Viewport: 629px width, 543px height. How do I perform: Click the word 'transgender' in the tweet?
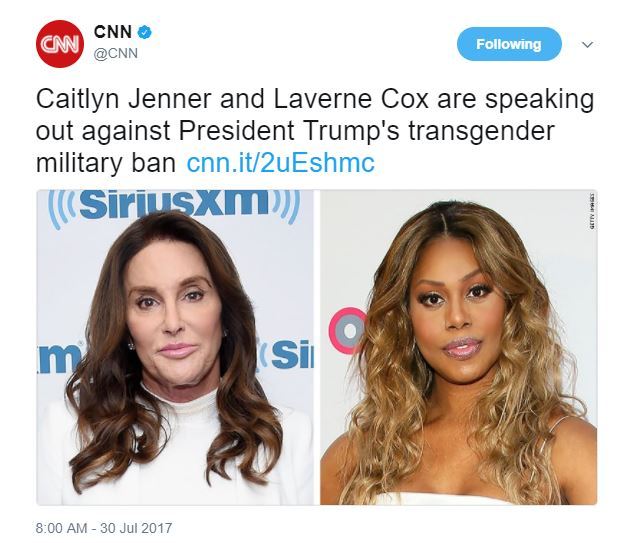[x=481, y=131]
